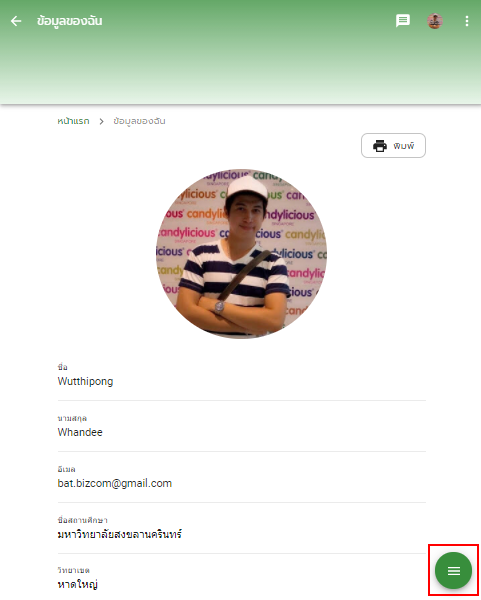Click the ชื่อสถานศึกษา field label
The width and height of the screenshot is (481, 600).
83,520
